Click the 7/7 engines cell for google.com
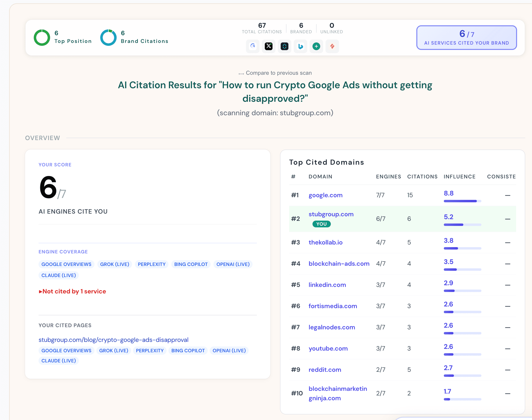 tap(380, 195)
